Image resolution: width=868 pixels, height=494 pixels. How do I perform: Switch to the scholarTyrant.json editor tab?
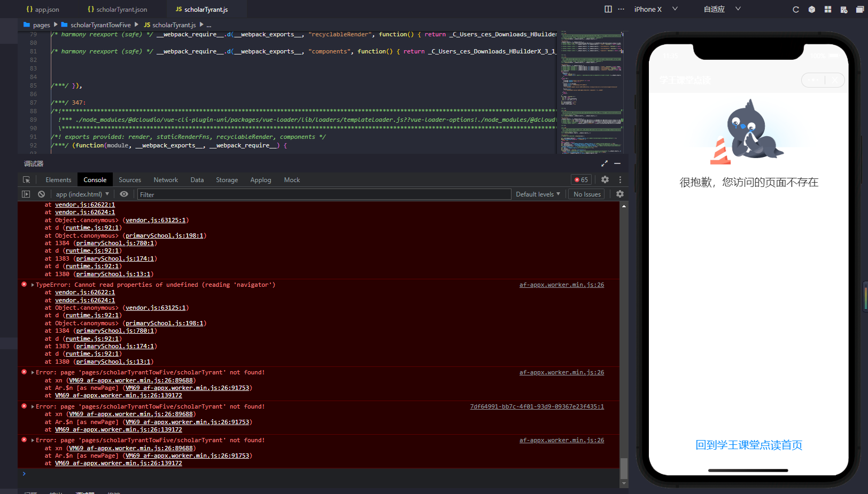[118, 10]
